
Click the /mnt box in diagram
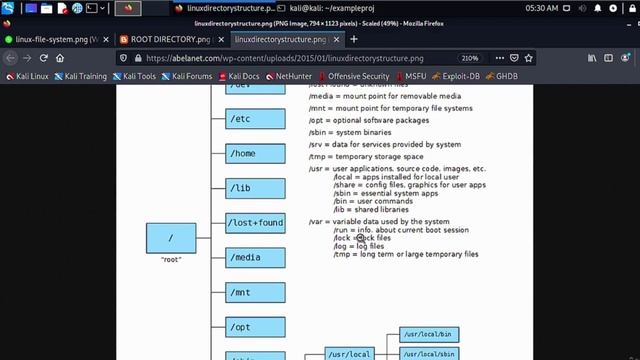[255, 293]
